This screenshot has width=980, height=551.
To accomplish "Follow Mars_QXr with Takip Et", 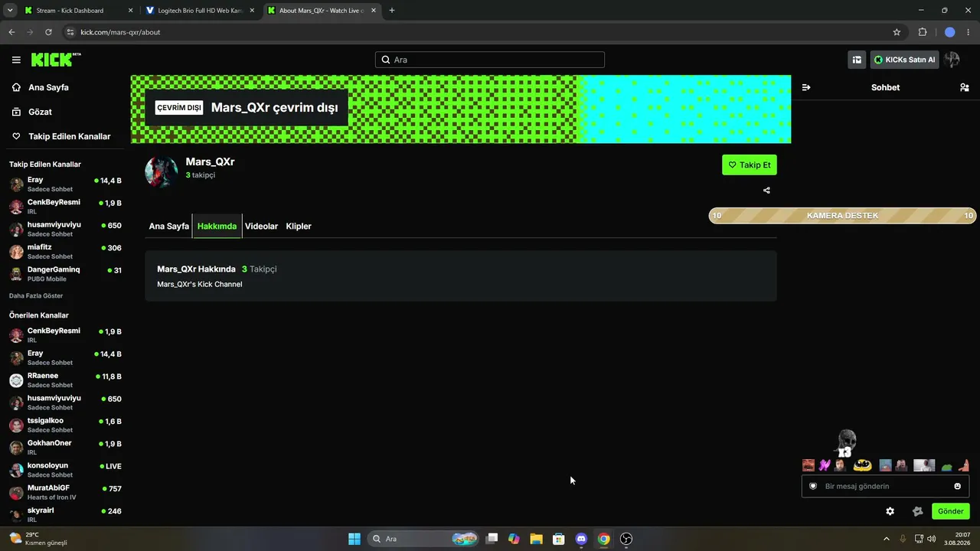I will click(x=750, y=165).
